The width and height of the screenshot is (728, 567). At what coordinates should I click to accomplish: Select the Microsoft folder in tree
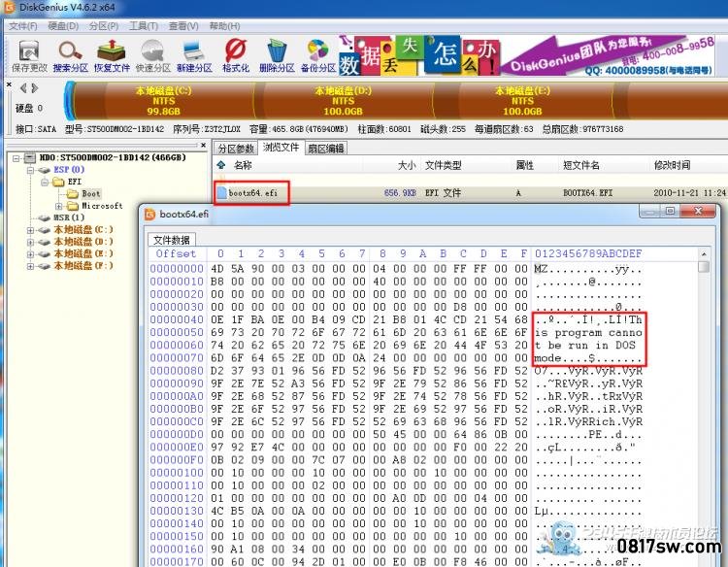(102, 206)
